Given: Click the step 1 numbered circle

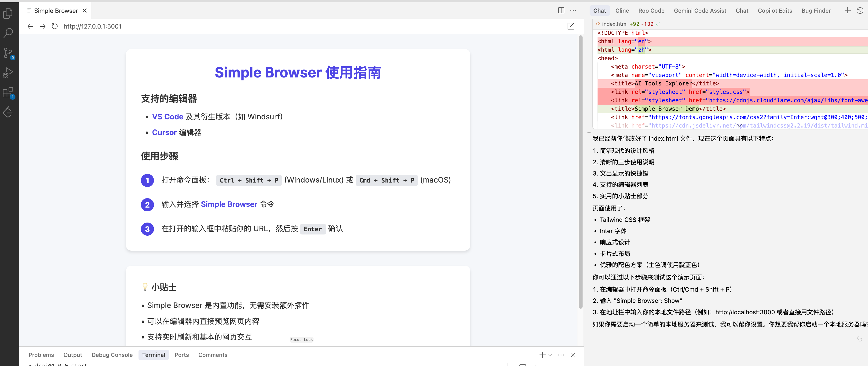Looking at the screenshot, I should click(147, 180).
